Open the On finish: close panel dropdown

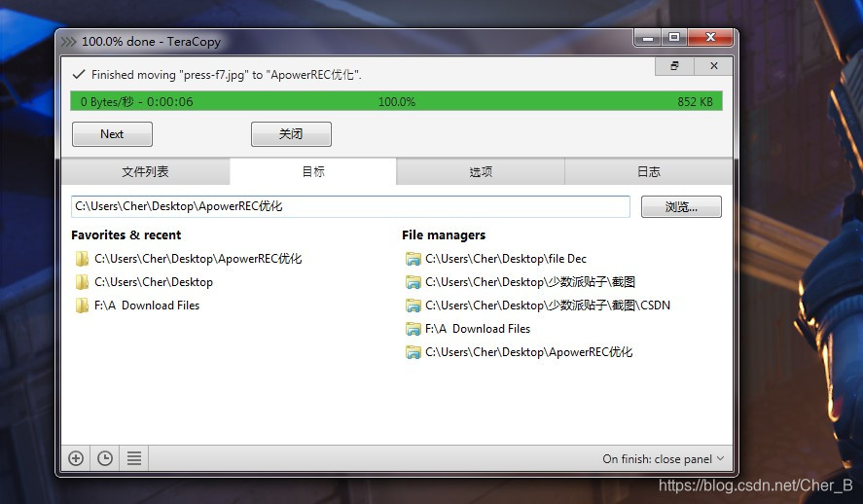pos(664,459)
